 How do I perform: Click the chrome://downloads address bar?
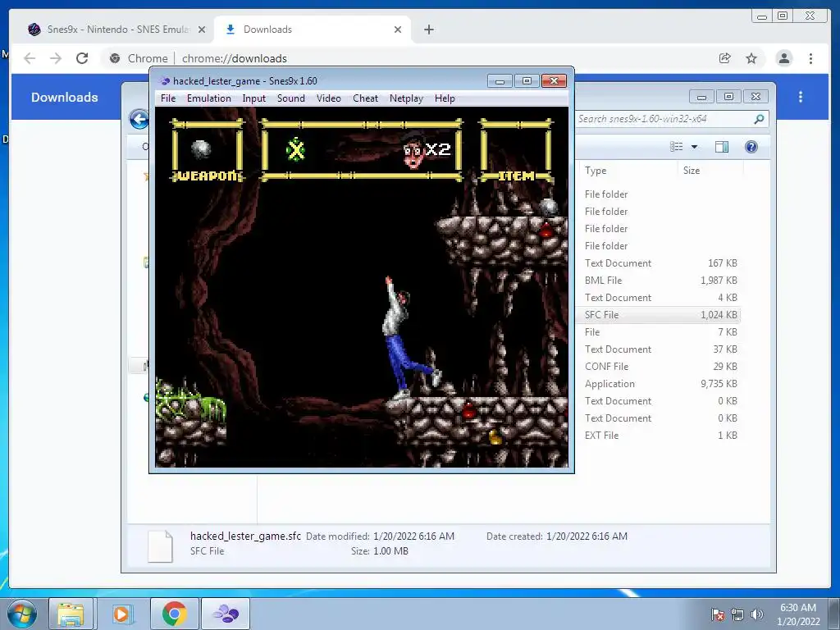[x=407, y=58]
